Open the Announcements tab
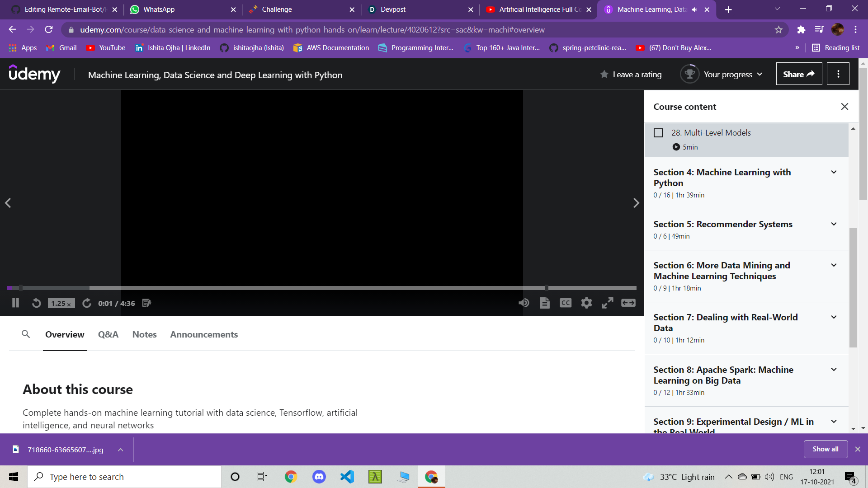The image size is (868, 488). (204, 334)
